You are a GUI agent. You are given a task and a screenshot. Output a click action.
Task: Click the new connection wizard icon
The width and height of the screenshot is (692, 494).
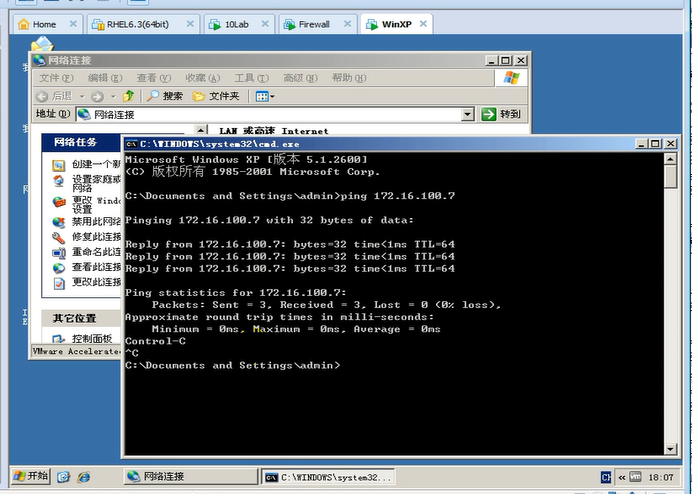[x=59, y=166]
